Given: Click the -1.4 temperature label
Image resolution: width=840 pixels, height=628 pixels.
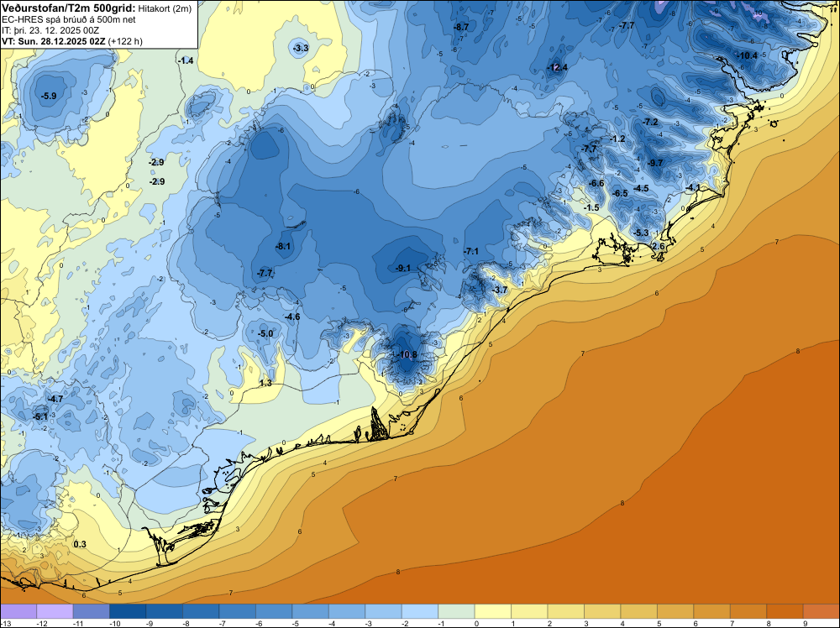Looking at the screenshot, I should [186, 61].
